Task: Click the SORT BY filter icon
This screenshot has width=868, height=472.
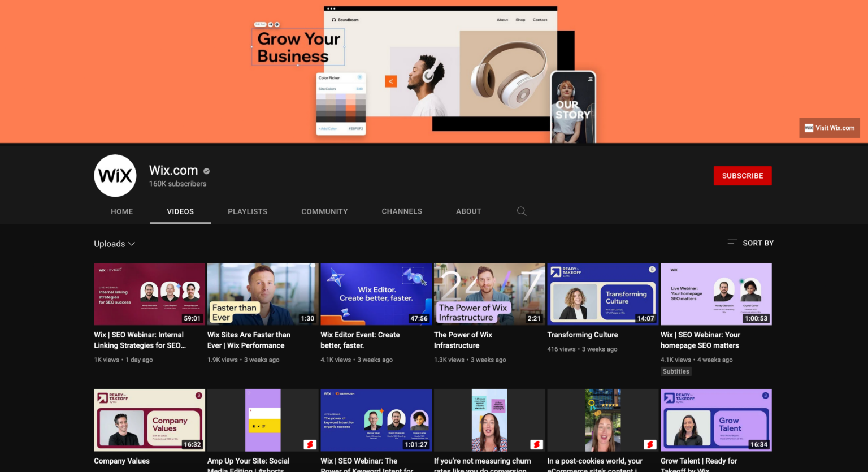Action: (732, 243)
